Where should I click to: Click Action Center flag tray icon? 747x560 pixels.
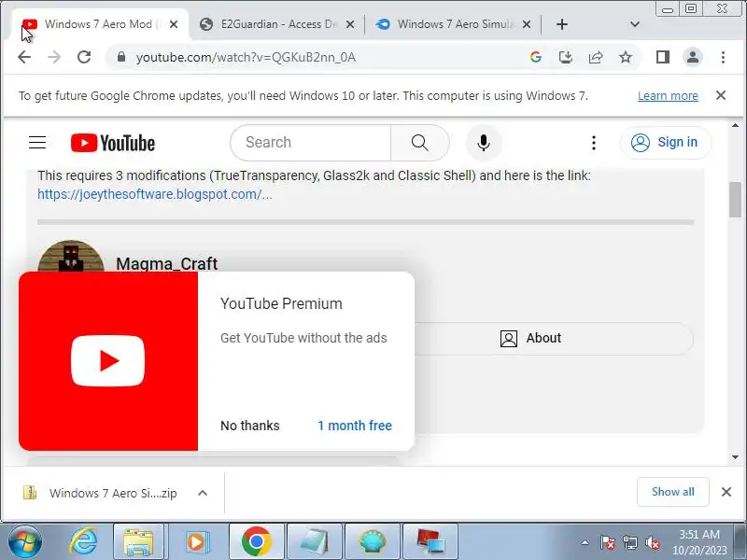click(608, 542)
